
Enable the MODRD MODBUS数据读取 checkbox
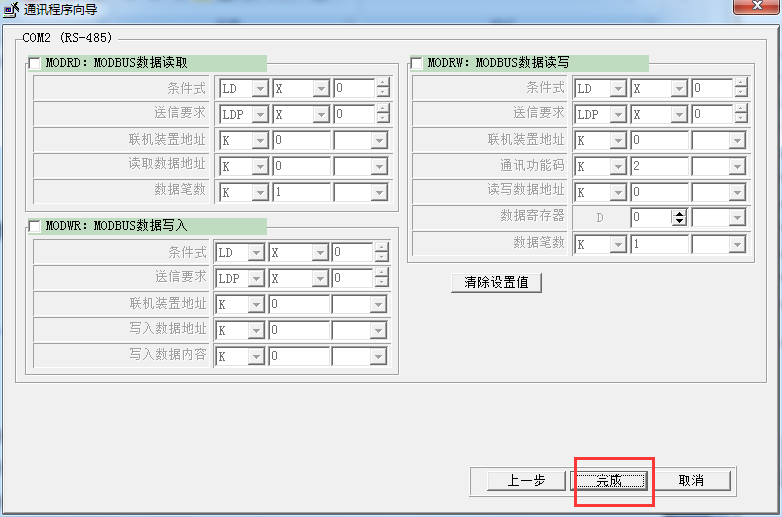click(35, 63)
